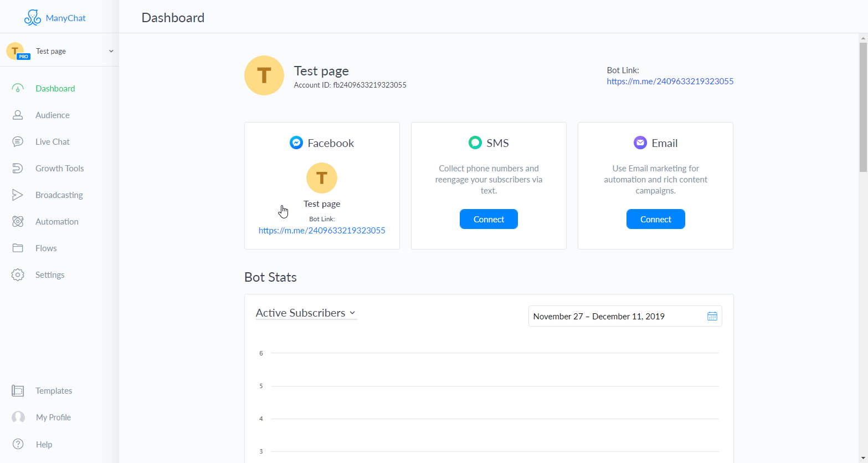Click the SMS card title
868x463 pixels.
pos(497,143)
